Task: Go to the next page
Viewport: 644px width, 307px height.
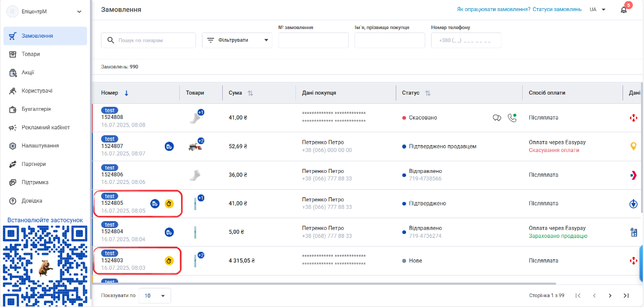Action: (610, 295)
